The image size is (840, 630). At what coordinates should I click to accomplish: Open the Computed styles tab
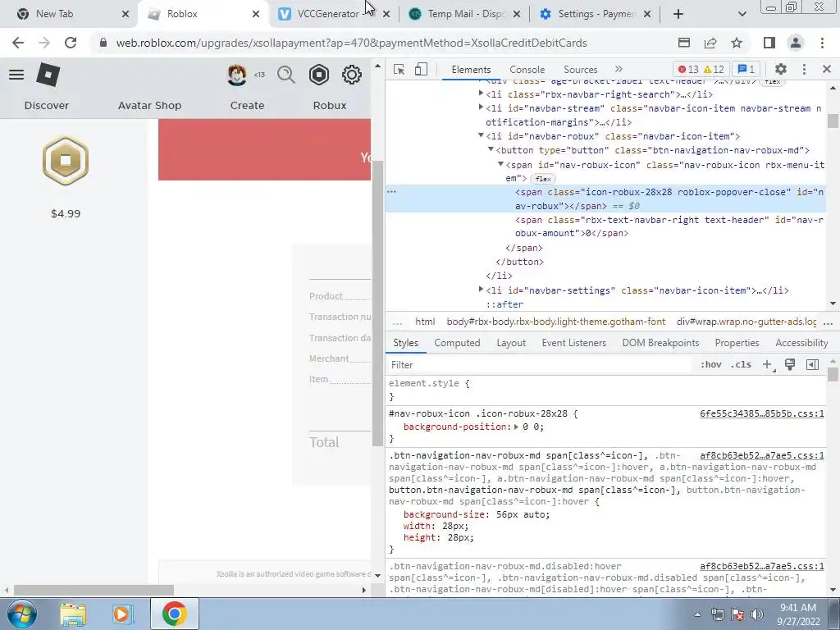pos(457,343)
